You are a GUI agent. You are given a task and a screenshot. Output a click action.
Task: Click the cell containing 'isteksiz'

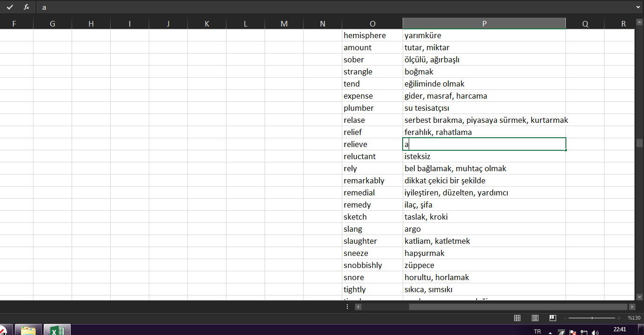484,156
